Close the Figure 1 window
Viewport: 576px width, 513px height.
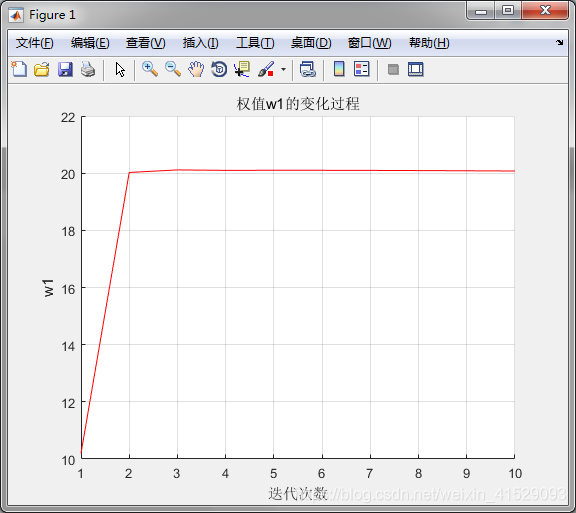(545, 11)
